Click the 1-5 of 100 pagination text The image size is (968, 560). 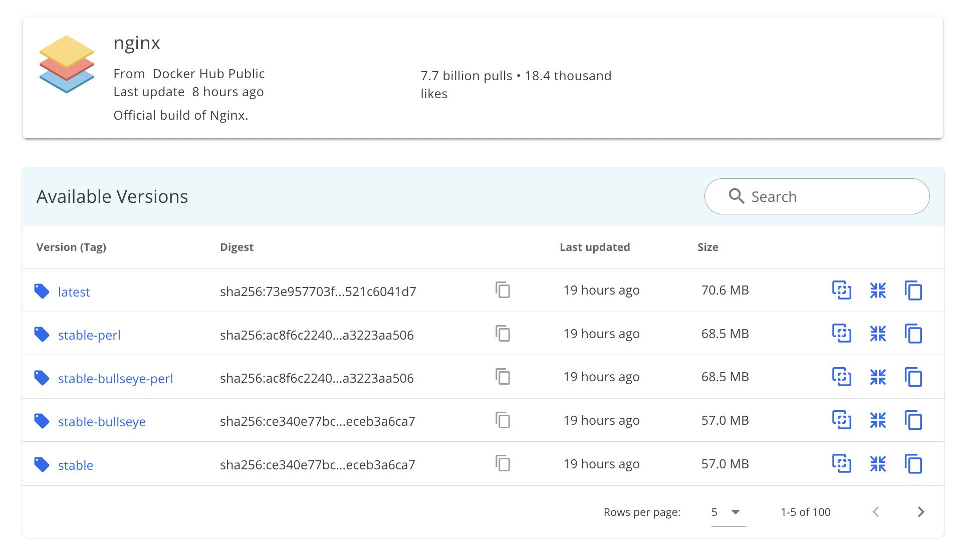pyautogui.click(x=806, y=512)
